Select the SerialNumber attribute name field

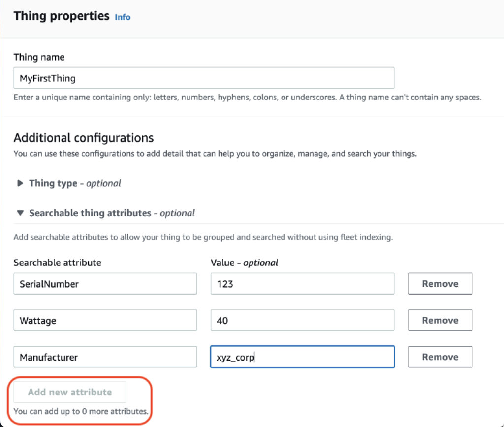click(105, 283)
